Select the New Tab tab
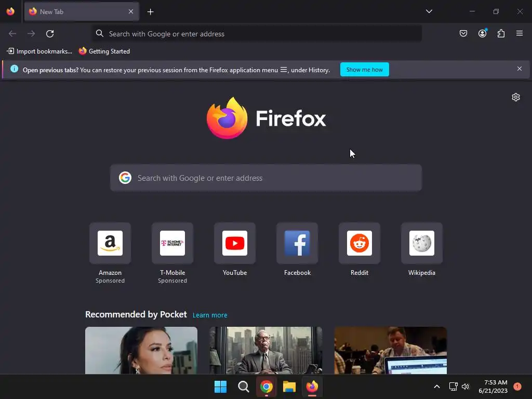 coord(82,11)
